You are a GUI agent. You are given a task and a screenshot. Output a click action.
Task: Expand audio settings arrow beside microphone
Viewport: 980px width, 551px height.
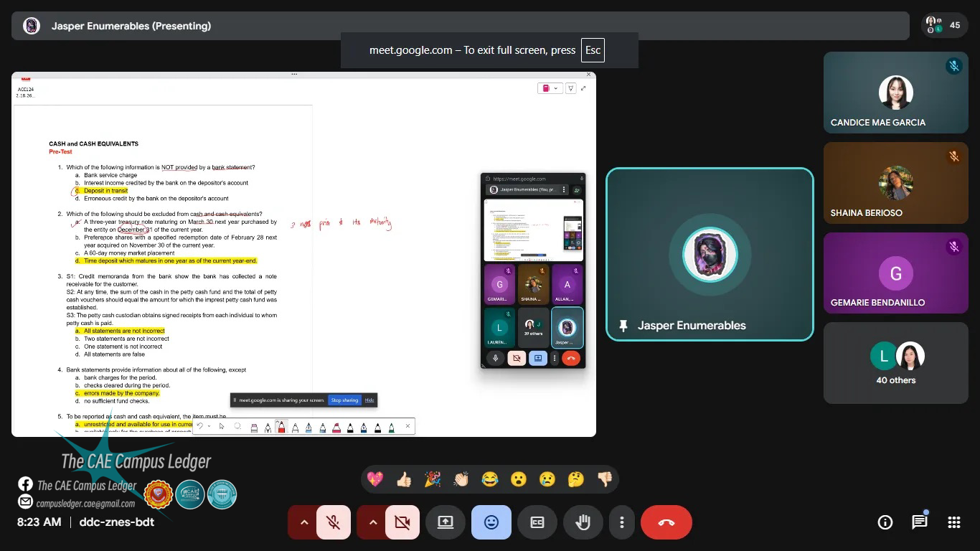tap(304, 522)
